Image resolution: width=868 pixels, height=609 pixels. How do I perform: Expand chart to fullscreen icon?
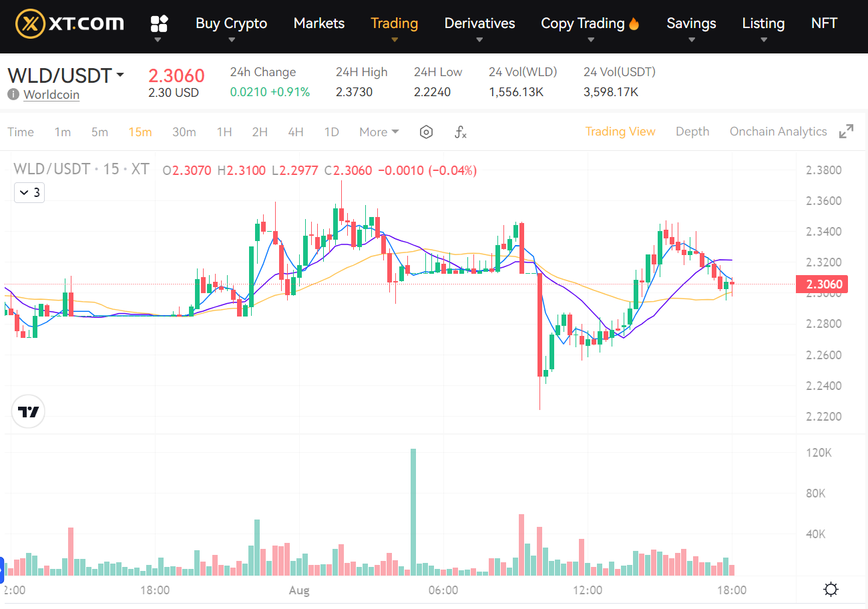point(846,132)
